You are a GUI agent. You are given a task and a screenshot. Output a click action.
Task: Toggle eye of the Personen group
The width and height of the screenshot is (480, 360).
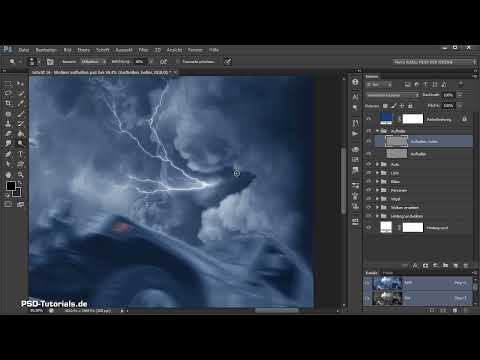(369, 190)
